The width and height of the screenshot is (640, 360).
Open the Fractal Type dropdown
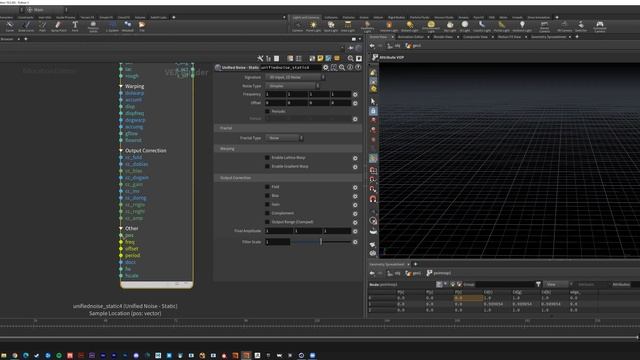(x=284, y=138)
